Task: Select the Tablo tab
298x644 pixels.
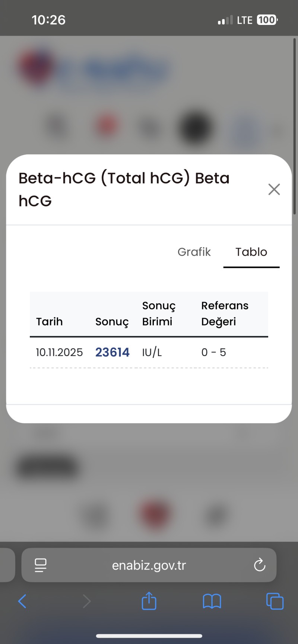Action: pyautogui.click(x=251, y=252)
